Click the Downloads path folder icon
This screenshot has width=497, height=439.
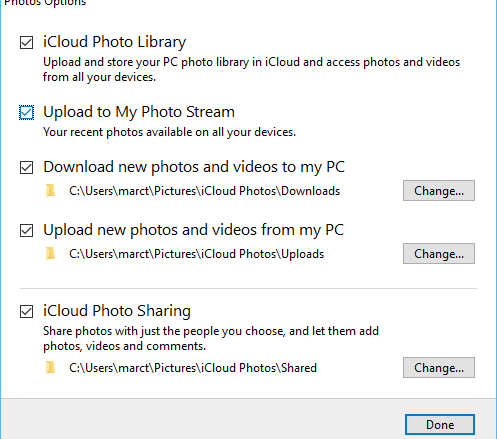[x=50, y=191]
